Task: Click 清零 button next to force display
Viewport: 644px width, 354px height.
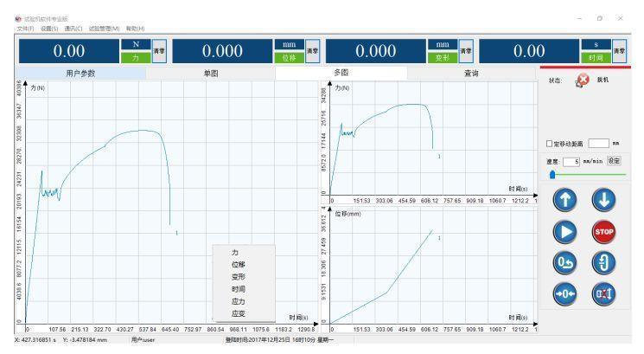Action: pos(159,52)
